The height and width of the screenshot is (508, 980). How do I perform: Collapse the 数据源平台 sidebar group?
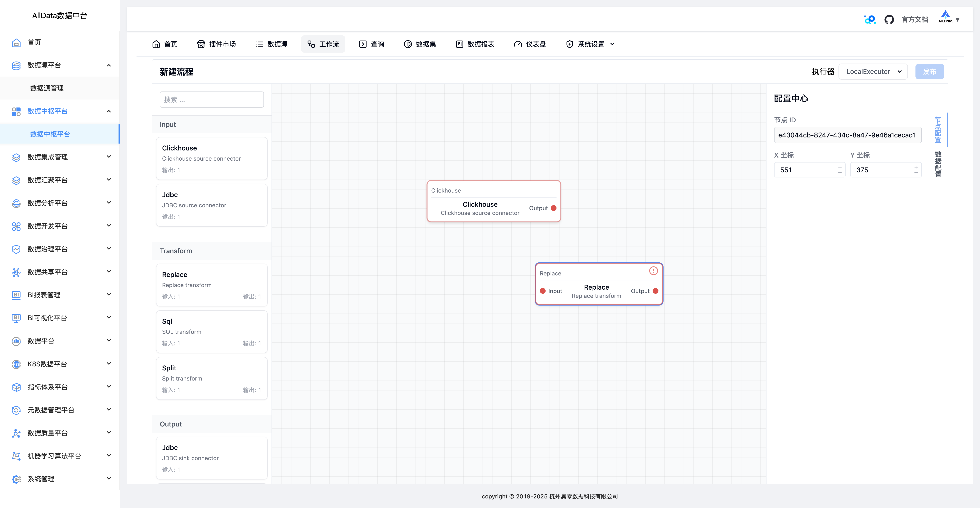pos(109,65)
